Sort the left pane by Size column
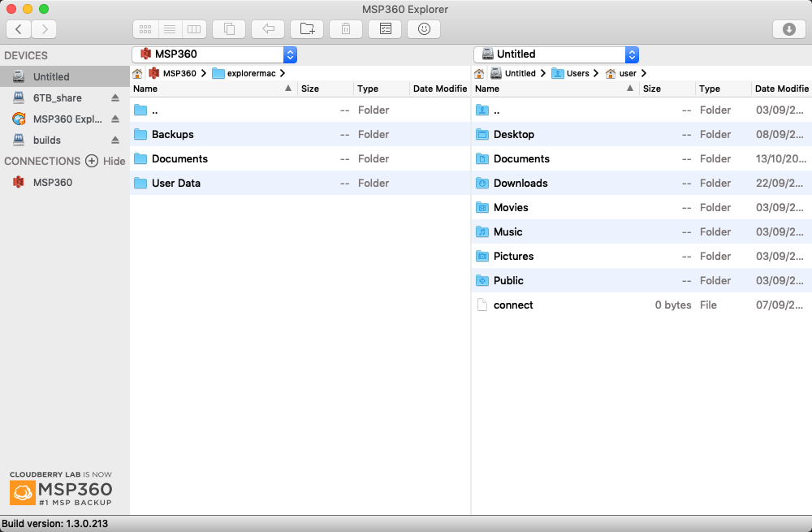 (x=326, y=89)
